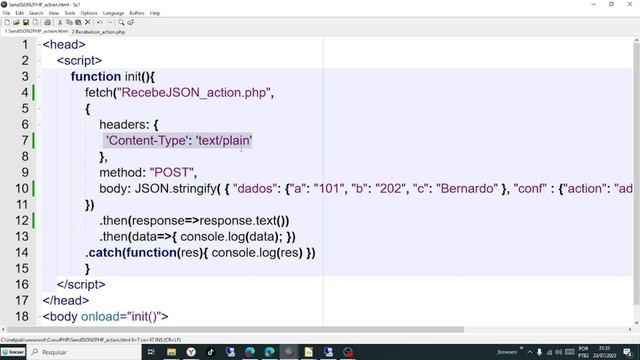640x360 pixels.
Task: Click the Save toolbar icon
Action: (x=26, y=22)
